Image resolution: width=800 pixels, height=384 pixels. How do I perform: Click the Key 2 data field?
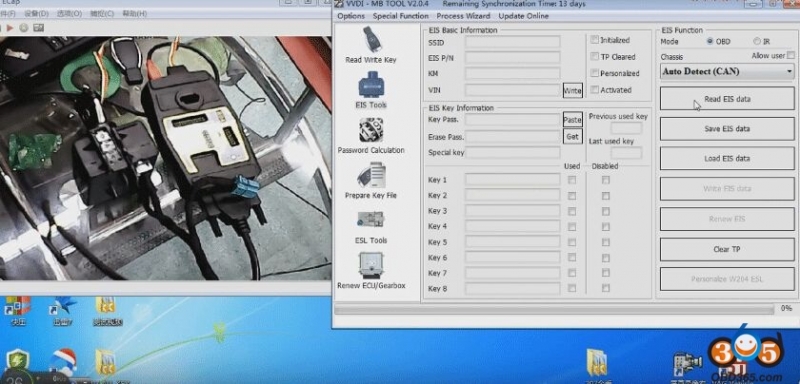coord(512,195)
